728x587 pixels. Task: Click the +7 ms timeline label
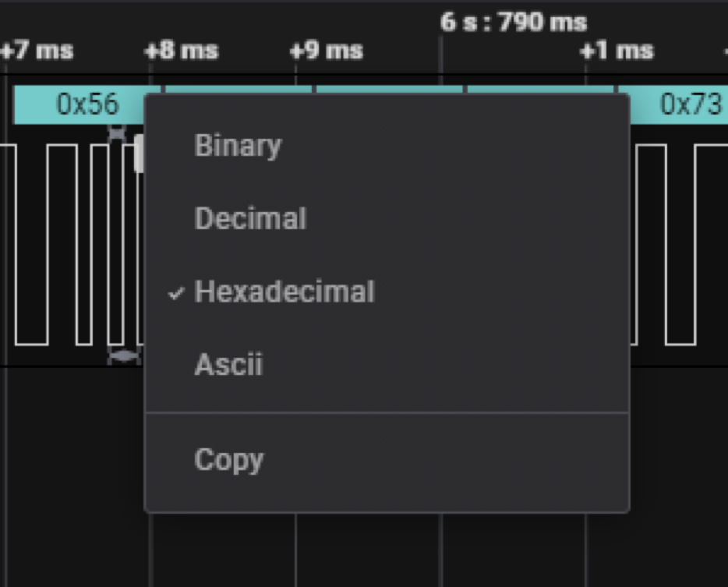(x=37, y=51)
